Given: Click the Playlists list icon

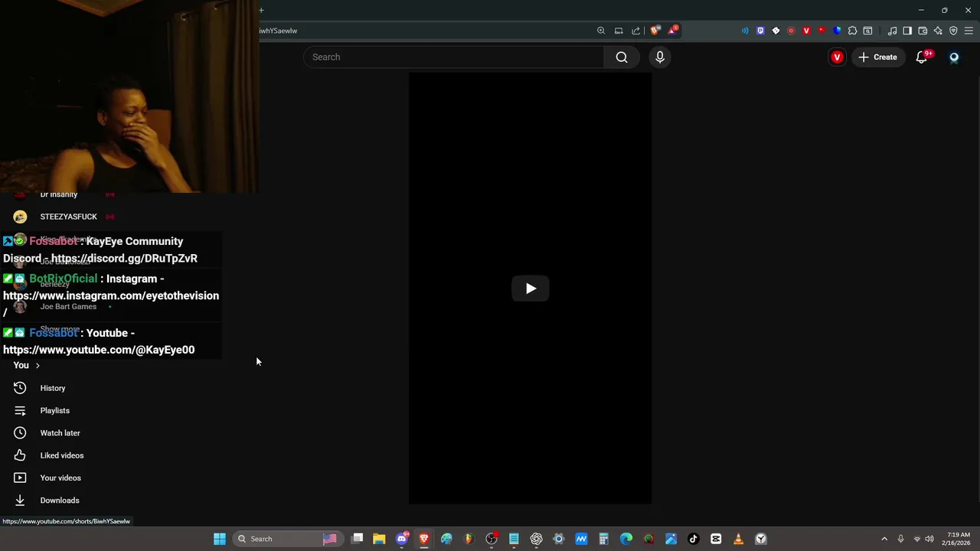Looking at the screenshot, I should click(20, 410).
